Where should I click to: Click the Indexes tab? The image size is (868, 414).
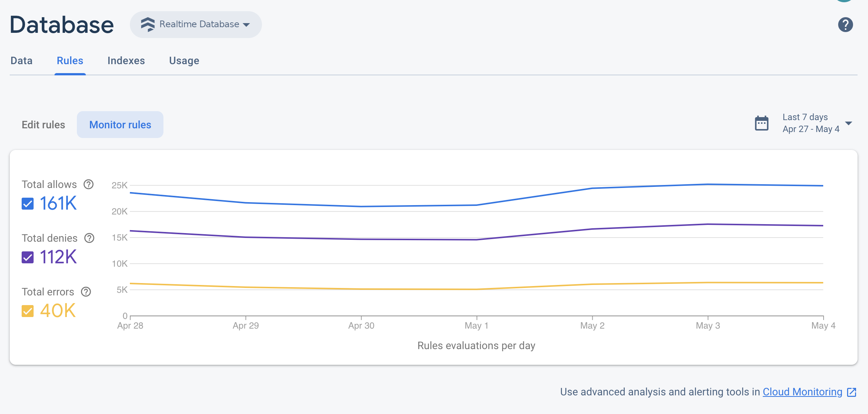click(x=126, y=60)
